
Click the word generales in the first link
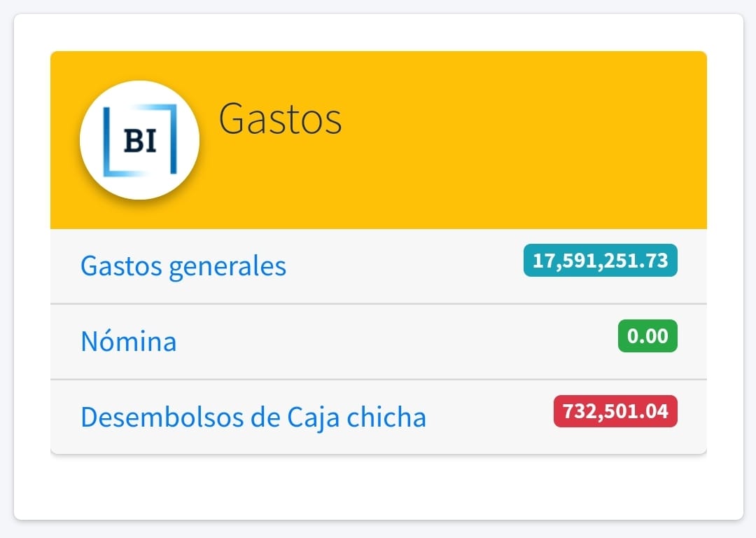pos(227,267)
